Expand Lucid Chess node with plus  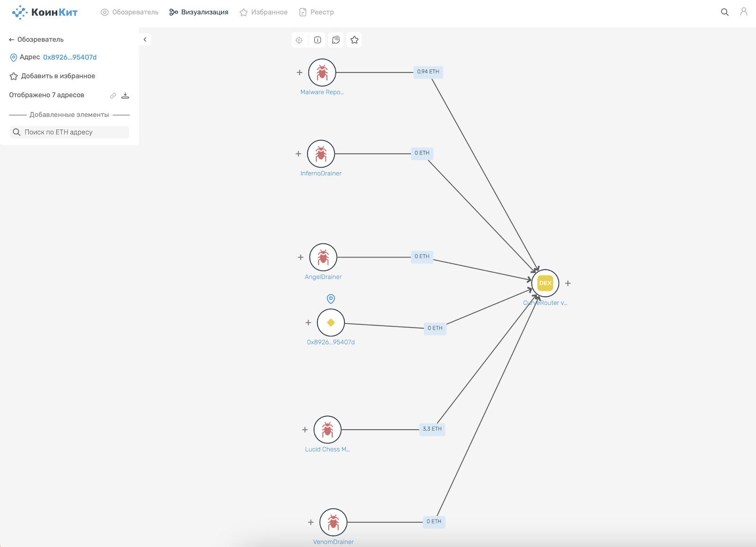tap(305, 430)
